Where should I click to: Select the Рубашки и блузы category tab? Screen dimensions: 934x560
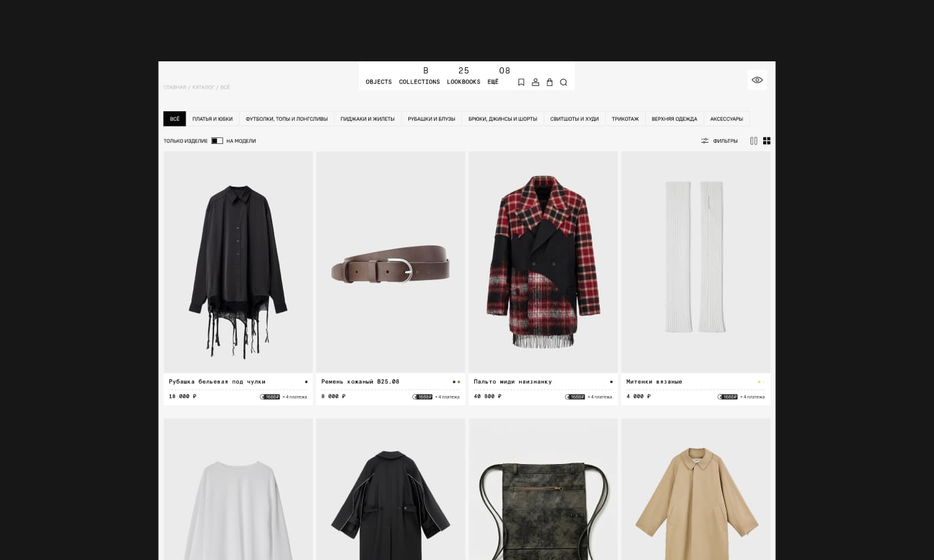tap(432, 119)
